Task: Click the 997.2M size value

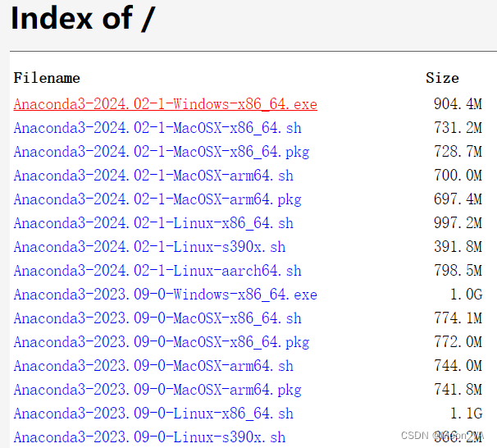Action: coord(458,223)
